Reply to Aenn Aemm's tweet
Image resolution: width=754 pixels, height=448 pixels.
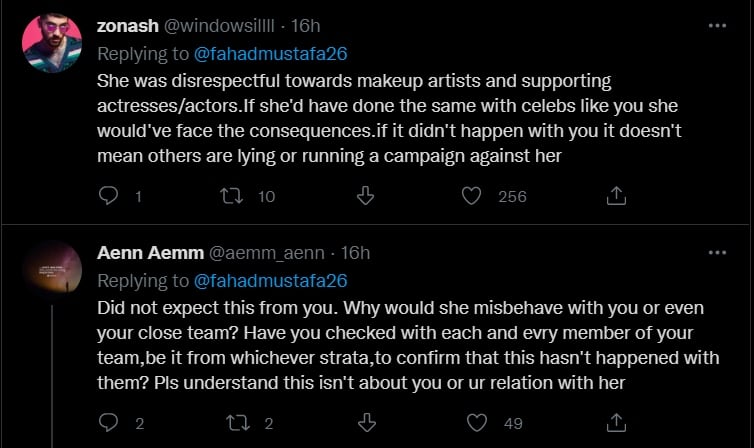point(109,423)
